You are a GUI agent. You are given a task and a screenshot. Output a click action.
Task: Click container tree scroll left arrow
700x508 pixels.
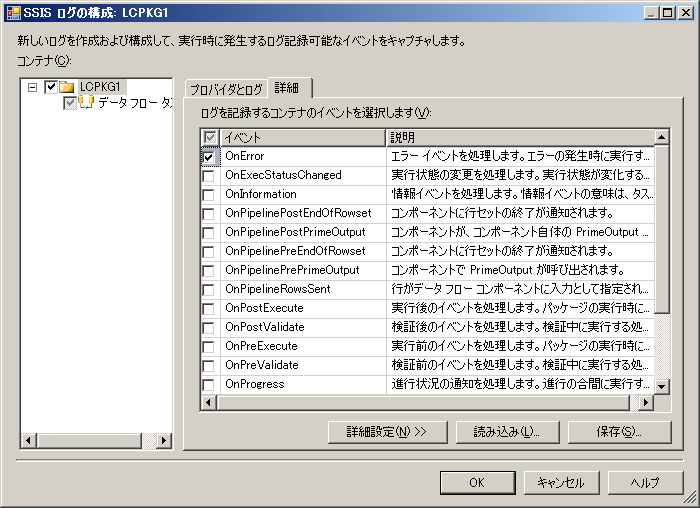click(29, 441)
